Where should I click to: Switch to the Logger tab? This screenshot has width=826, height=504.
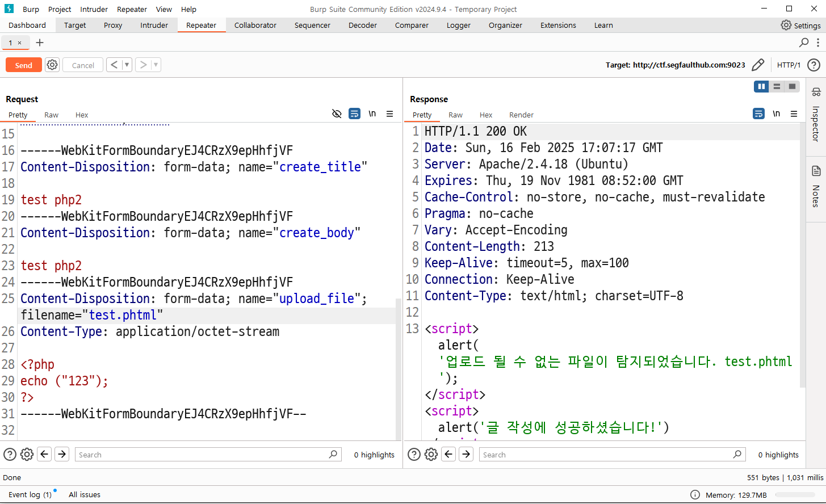pyautogui.click(x=459, y=25)
